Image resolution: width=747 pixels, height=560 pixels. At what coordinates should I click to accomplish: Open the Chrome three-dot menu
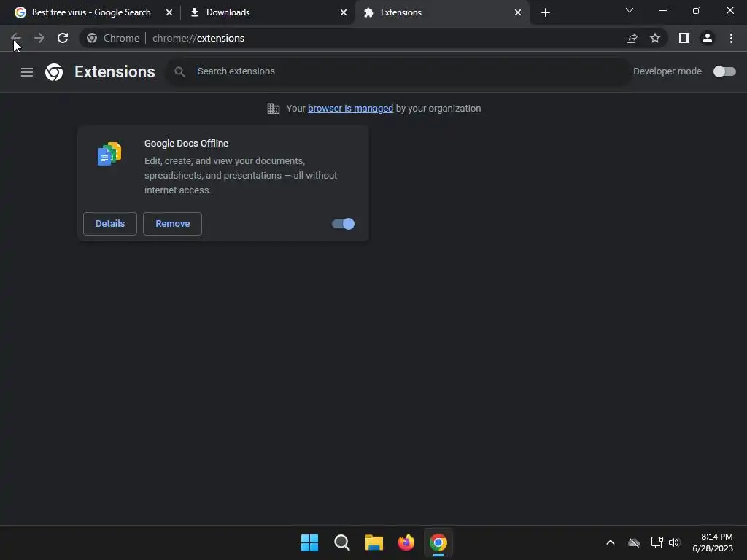tap(731, 38)
